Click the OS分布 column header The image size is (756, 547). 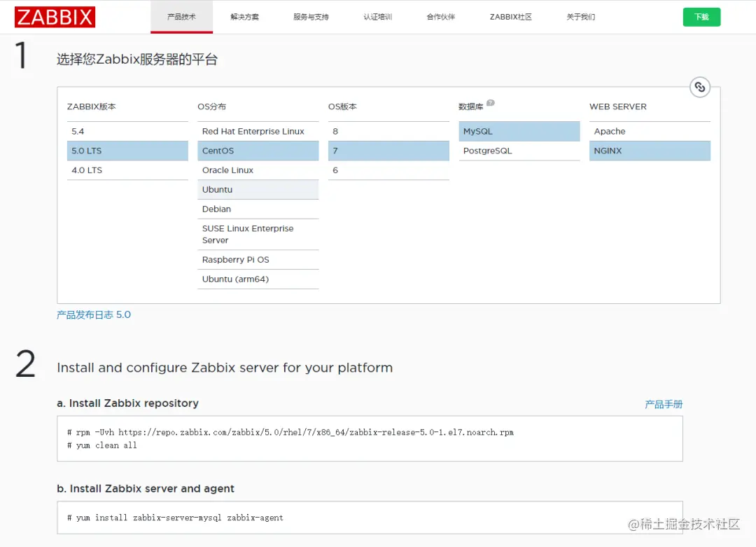(x=211, y=106)
